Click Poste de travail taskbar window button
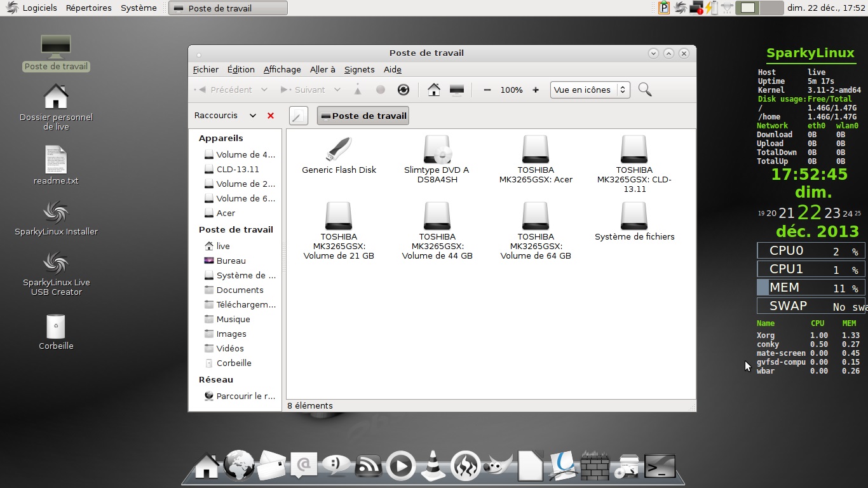 228,8
